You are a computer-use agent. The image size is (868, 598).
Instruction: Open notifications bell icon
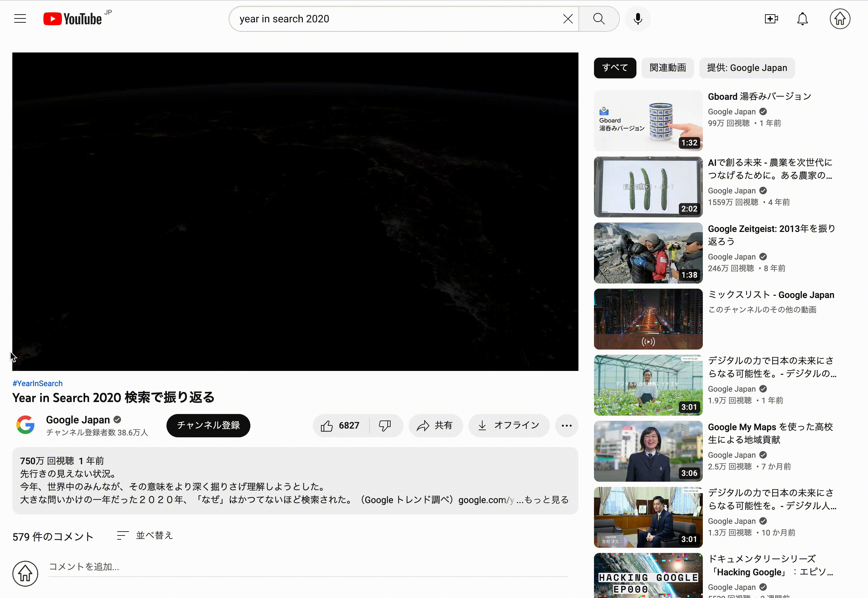pyautogui.click(x=802, y=19)
